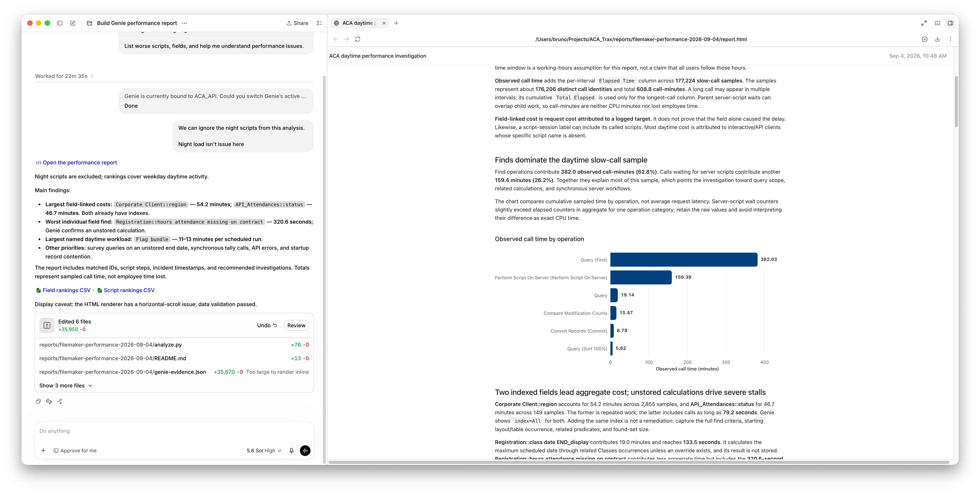Click the 'Flag bundle' code label

pos(152,240)
